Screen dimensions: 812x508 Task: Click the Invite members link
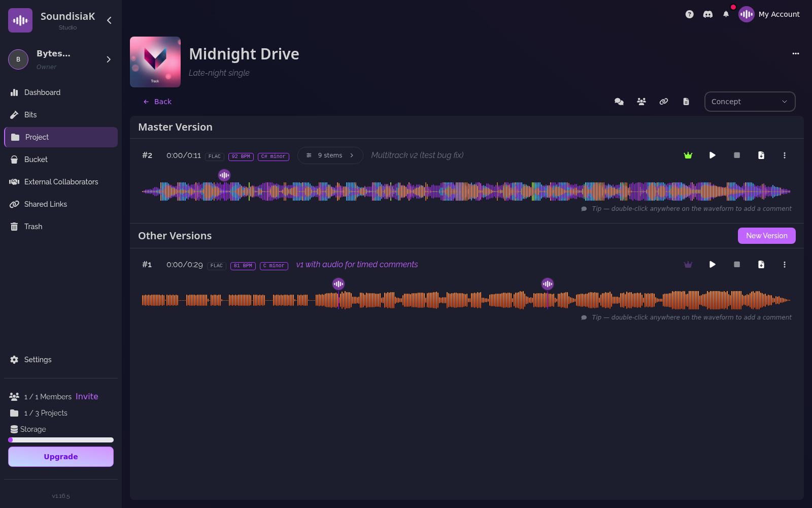pyautogui.click(x=87, y=397)
